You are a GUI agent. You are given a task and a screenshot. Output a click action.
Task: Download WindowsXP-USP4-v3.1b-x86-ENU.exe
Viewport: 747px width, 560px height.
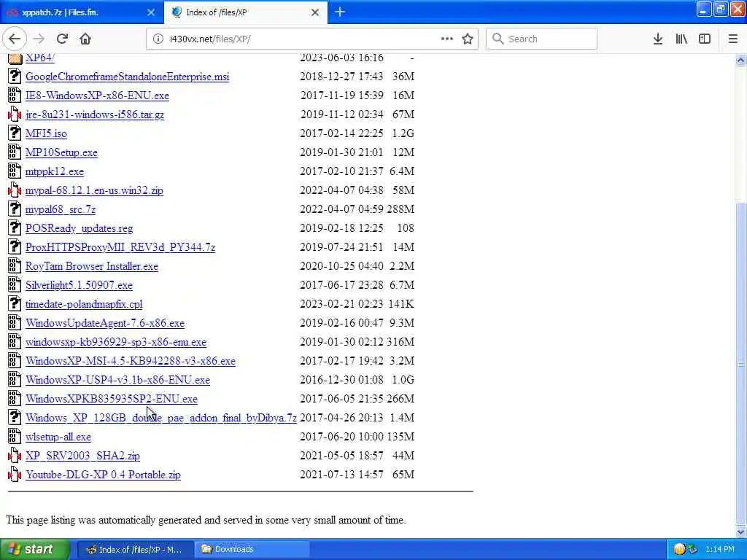[x=117, y=380]
